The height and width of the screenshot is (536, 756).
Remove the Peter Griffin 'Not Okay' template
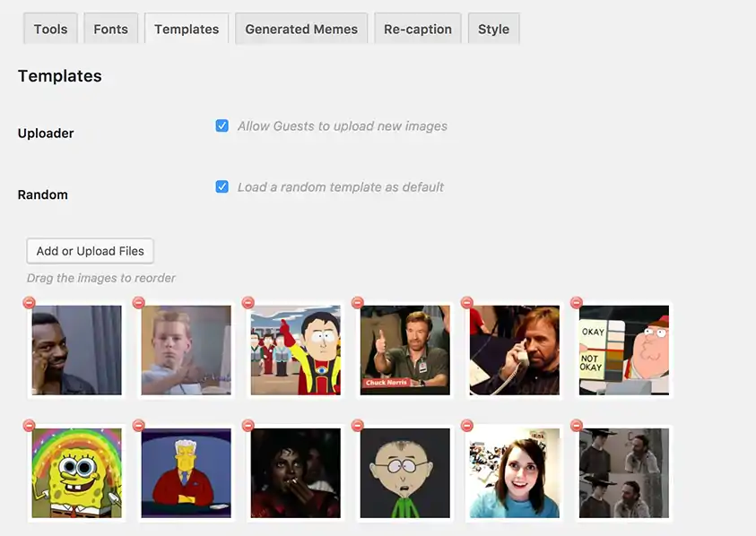point(576,303)
